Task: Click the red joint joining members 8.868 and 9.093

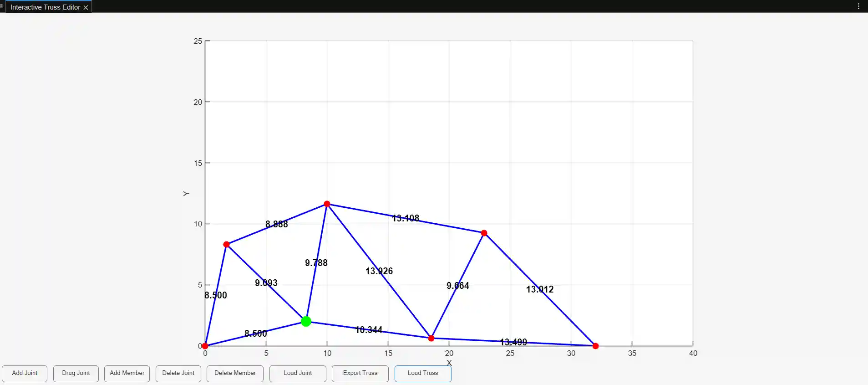Action: pos(226,244)
